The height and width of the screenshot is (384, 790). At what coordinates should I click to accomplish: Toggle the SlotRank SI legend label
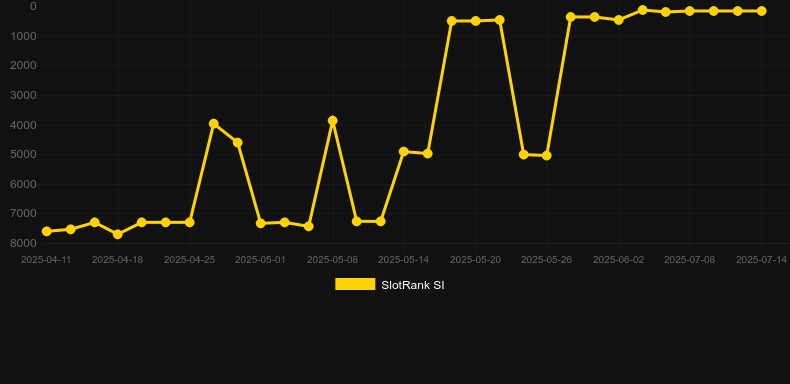pyautogui.click(x=413, y=285)
